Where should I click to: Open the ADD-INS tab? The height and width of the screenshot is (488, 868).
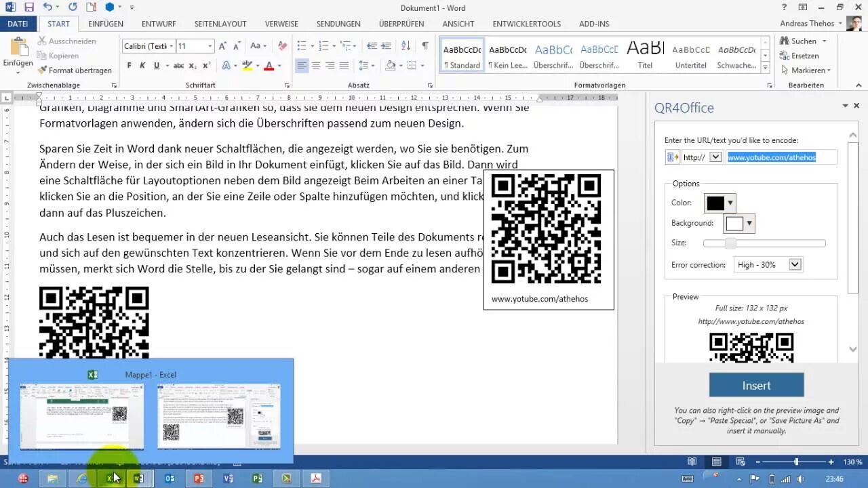click(x=594, y=24)
